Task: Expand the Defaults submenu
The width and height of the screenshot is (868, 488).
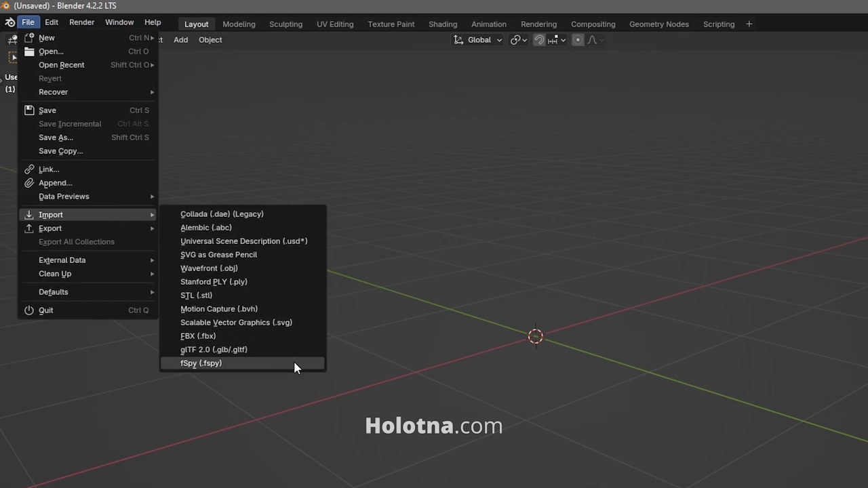Action: pos(88,292)
